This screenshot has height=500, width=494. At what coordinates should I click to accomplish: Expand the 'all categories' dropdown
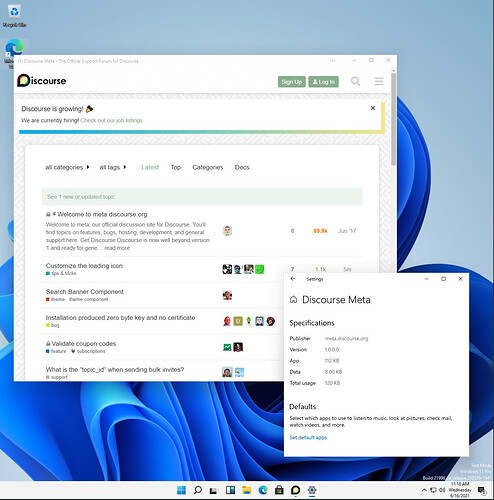67,167
